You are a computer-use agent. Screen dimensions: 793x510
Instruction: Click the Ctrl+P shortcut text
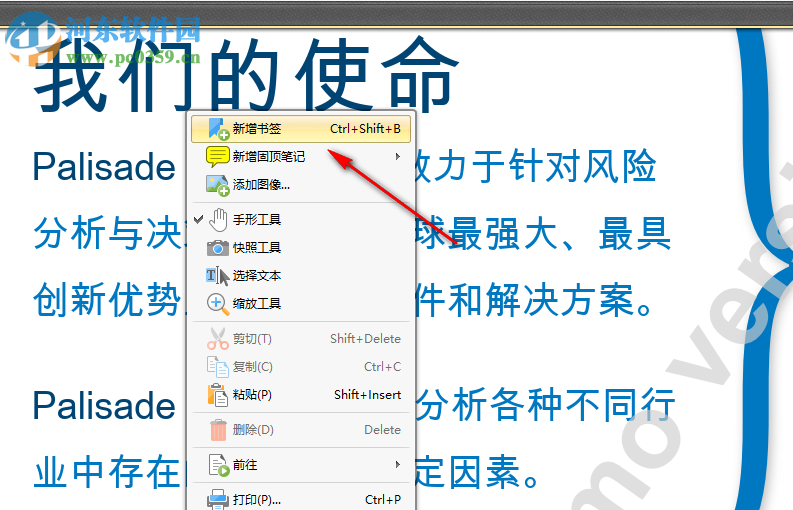[x=383, y=500]
